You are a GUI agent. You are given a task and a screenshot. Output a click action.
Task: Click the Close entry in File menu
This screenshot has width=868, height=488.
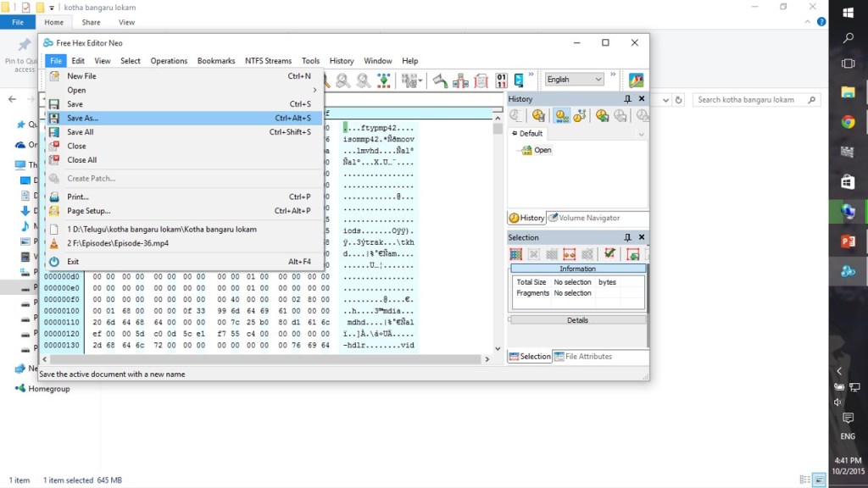[185, 146]
